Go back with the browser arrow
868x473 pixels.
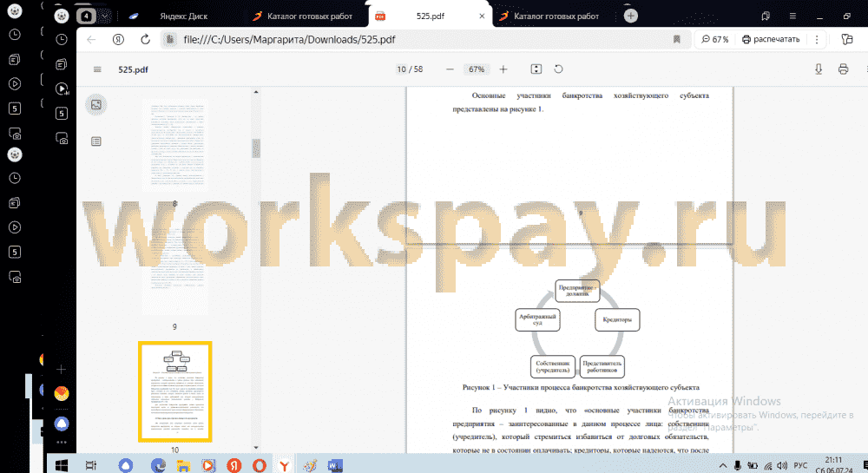click(91, 39)
